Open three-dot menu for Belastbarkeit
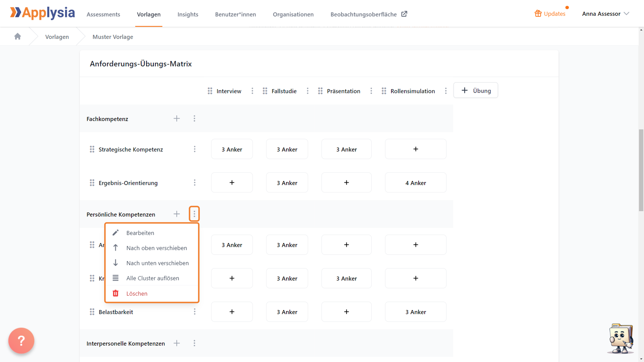The height and width of the screenshot is (362, 644). pyautogui.click(x=195, y=312)
